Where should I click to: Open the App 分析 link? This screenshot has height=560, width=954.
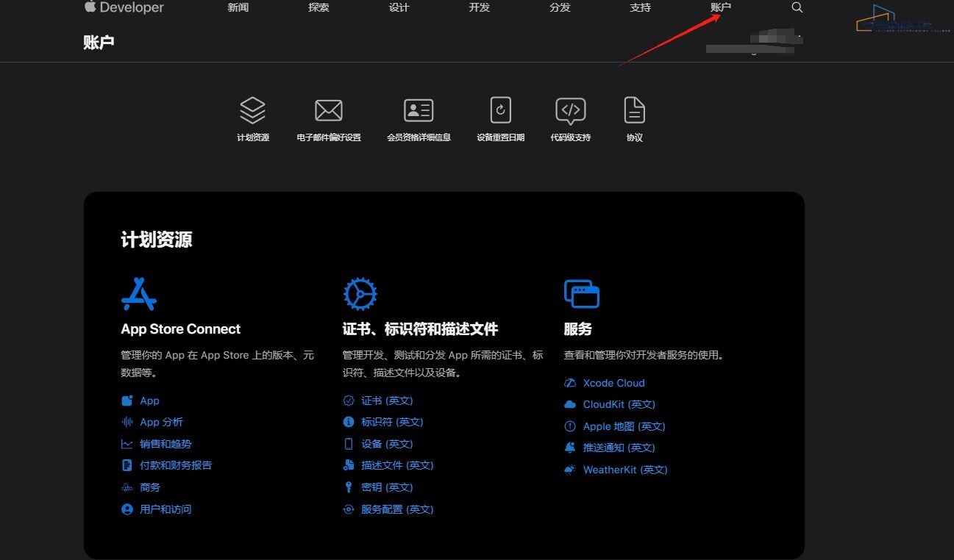pos(161,422)
